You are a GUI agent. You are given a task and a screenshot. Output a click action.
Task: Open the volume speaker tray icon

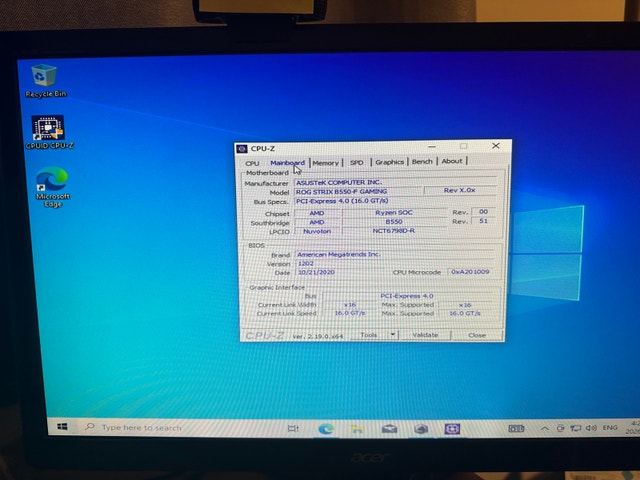[591, 428]
